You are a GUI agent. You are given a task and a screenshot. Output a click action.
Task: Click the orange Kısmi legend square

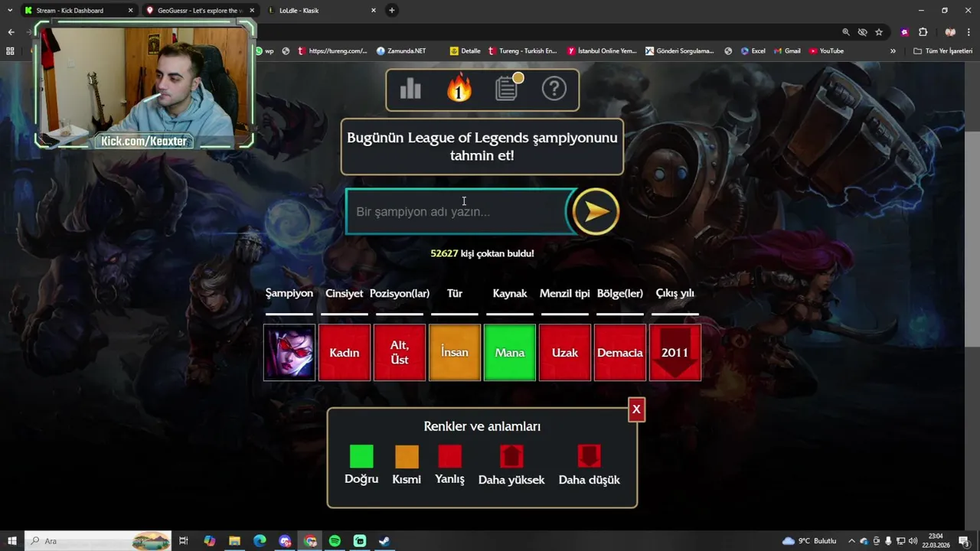click(x=407, y=456)
